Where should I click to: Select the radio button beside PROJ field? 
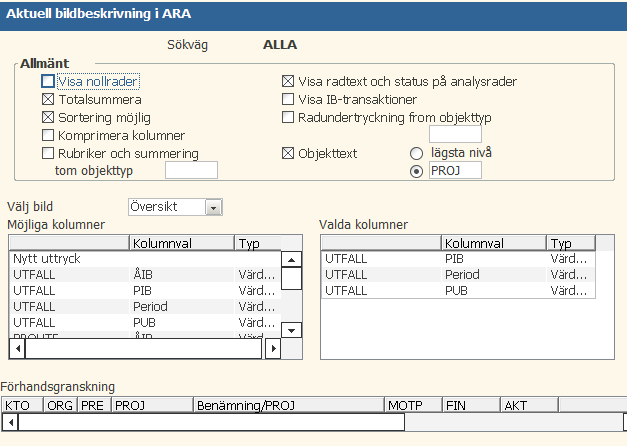416,172
